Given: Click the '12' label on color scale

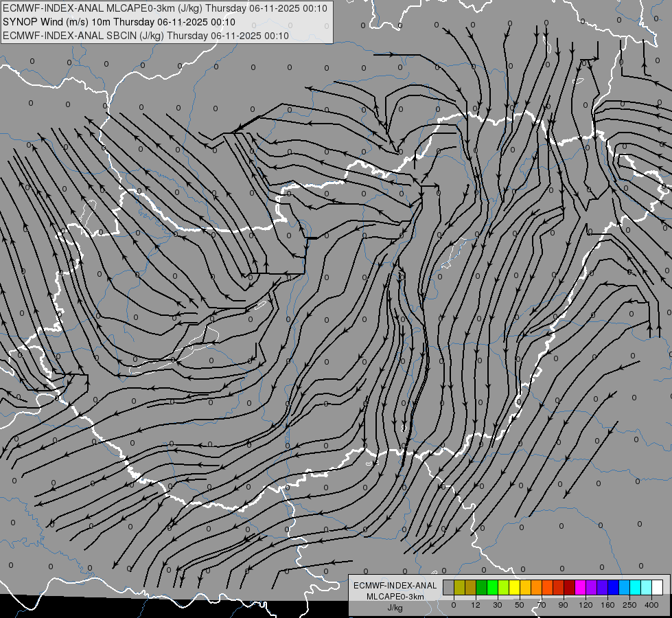Looking at the screenshot, I should click(x=476, y=605).
